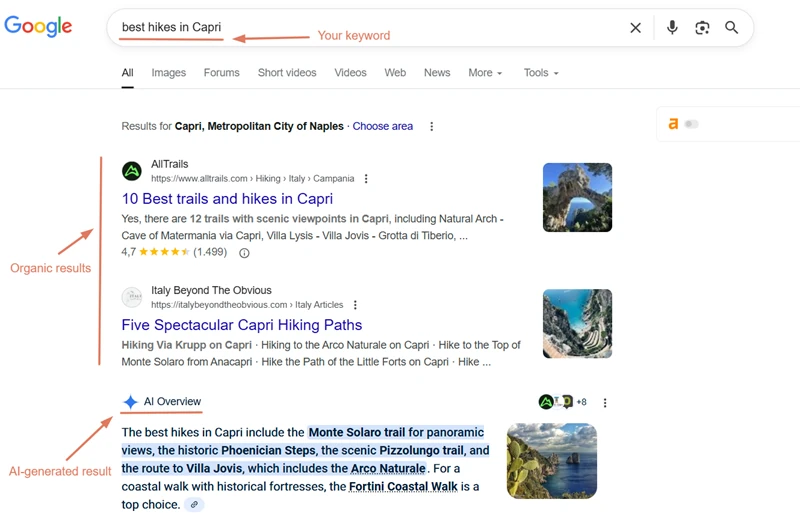Screen dimensions: 800x523
Task: Select the All tab
Action: [128, 72]
